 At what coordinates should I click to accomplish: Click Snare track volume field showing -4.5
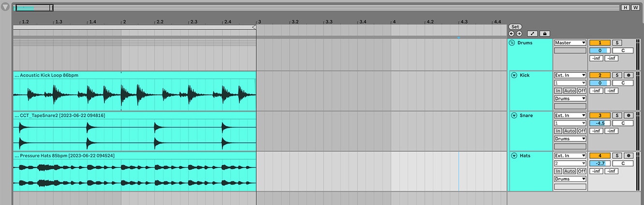pyautogui.click(x=600, y=123)
